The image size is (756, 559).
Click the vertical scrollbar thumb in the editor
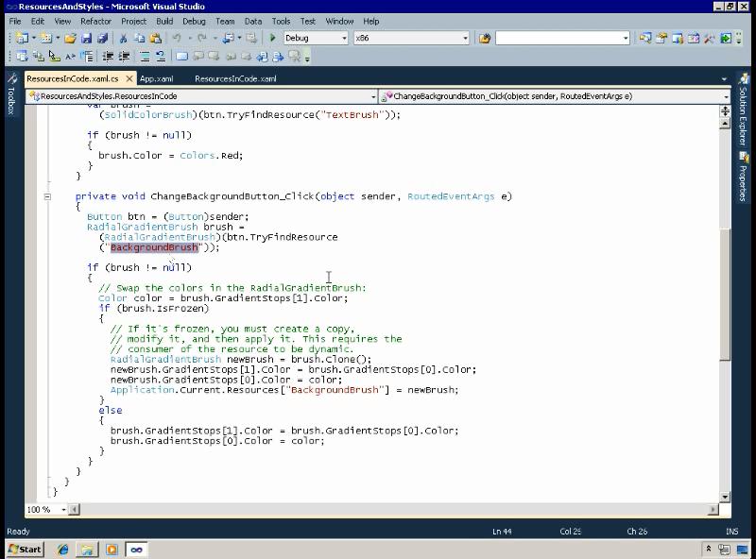click(725, 294)
